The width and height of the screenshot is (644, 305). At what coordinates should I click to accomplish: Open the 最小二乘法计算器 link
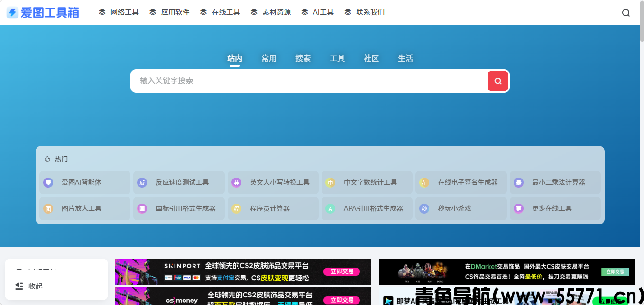(x=555, y=182)
